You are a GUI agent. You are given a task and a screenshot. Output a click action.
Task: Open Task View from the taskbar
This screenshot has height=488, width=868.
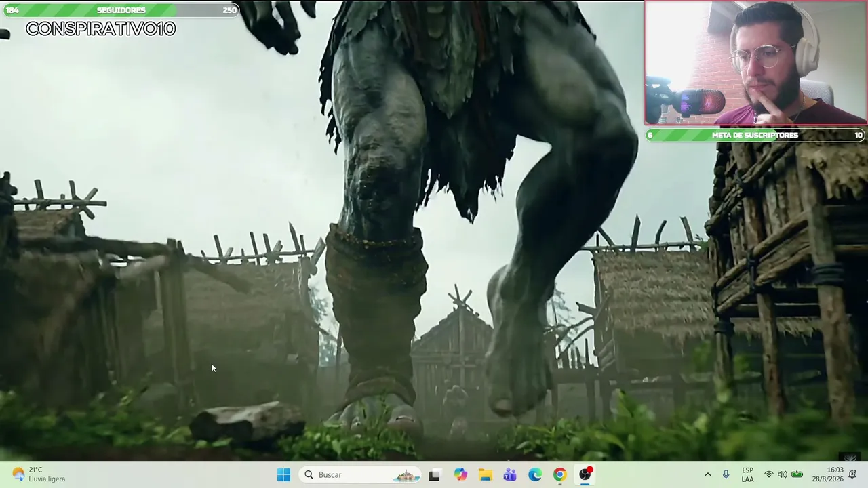435,474
